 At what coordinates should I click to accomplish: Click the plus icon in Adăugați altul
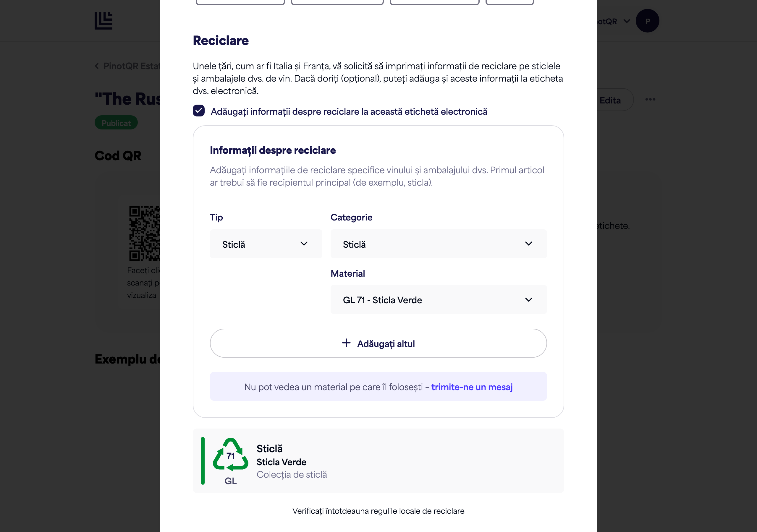click(346, 343)
